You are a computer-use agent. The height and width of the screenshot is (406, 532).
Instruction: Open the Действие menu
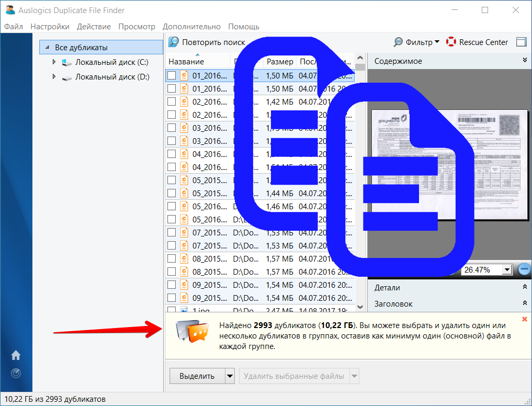click(94, 27)
